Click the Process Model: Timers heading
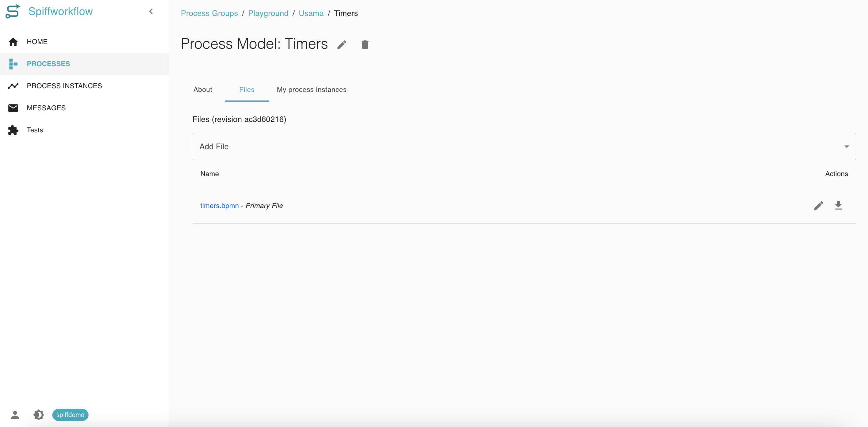Viewport: 868px width, 427px height. click(255, 44)
